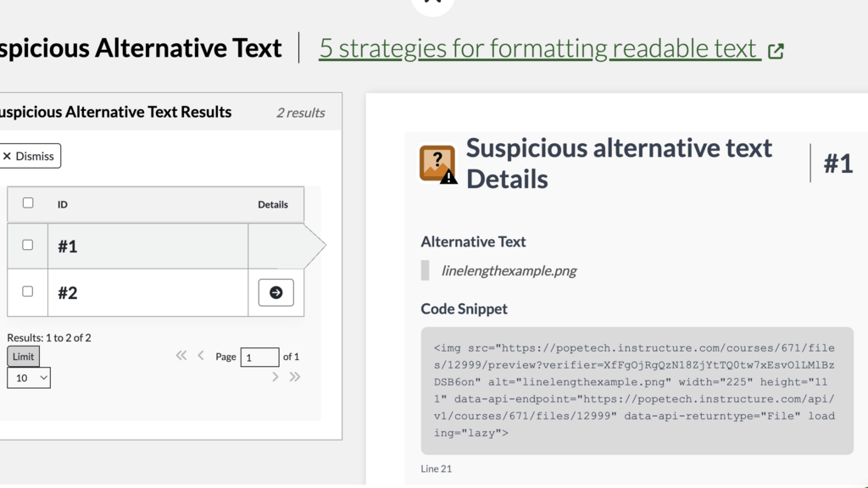Check the box for result #1
This screenshot has width=868, height=488.
[28, 246]
